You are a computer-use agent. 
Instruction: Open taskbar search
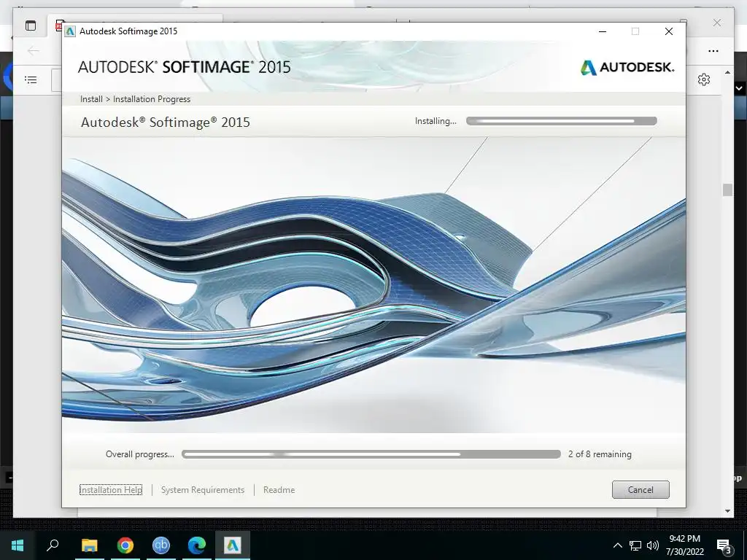click(53, 545)
